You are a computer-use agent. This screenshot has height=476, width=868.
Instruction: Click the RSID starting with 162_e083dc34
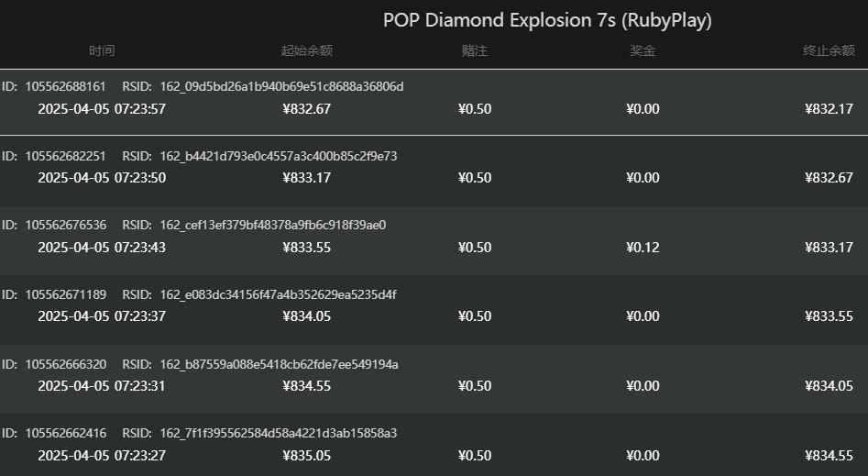pyautogui.click(x=278, y=295)
